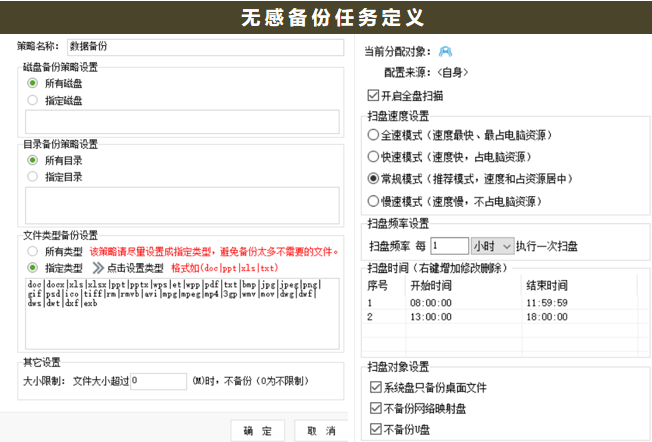Click the assigned-object users icon

[445, 52]
